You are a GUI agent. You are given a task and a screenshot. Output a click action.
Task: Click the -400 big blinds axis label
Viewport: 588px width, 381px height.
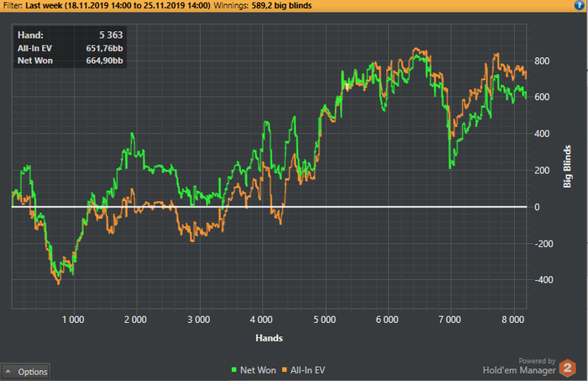click(543, 280)
